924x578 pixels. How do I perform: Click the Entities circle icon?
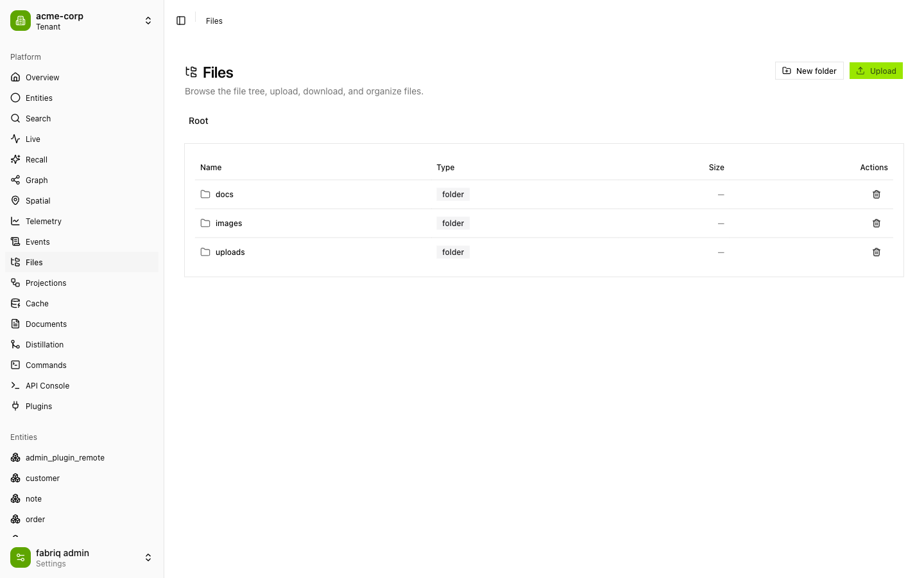tap(15, 98)
